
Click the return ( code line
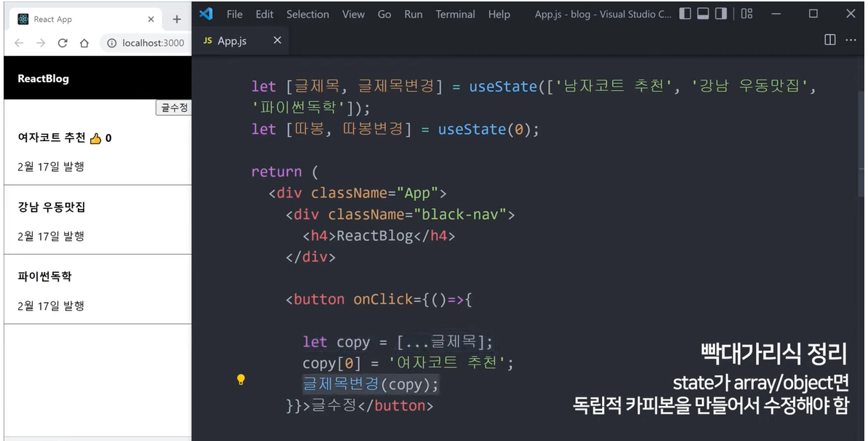pyautogui.click(x=284, y=172)
